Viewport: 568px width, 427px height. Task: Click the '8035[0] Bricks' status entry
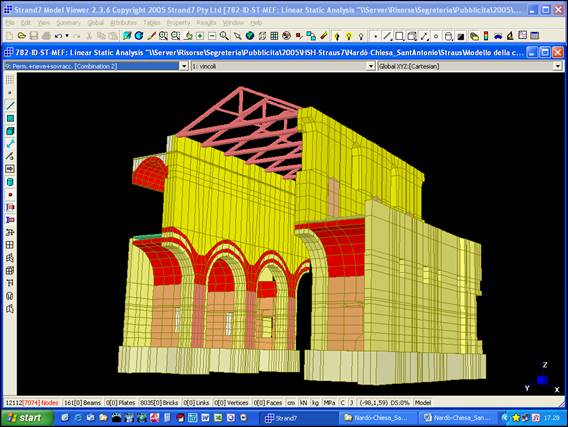(x=159, y=403)
